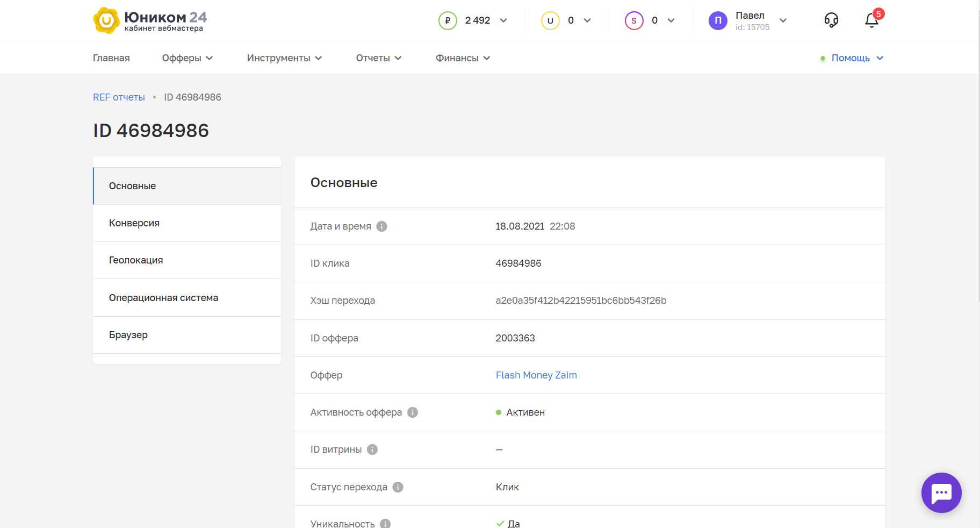Open the Помощь dropdown
980x528 pixels.
tap(852, 58)
